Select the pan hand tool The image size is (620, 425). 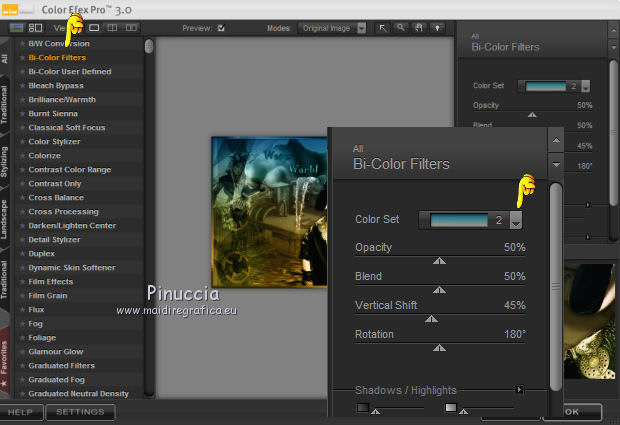418,28
